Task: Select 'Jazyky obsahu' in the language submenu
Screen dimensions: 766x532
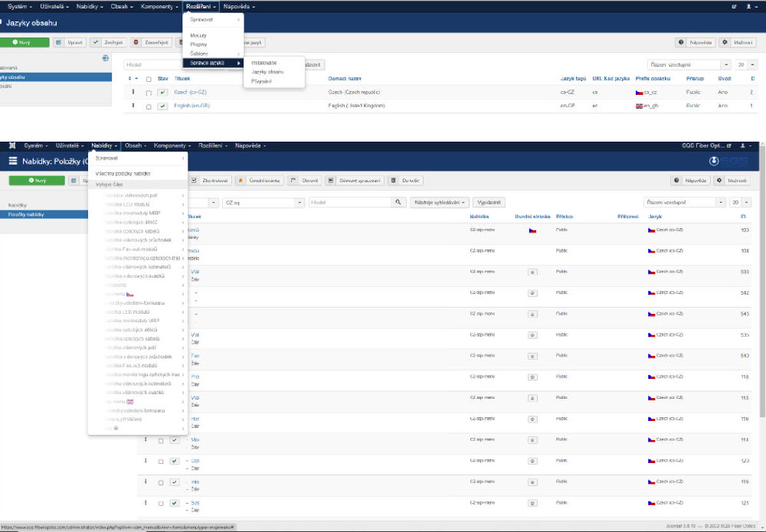Action: coord(267,71)
